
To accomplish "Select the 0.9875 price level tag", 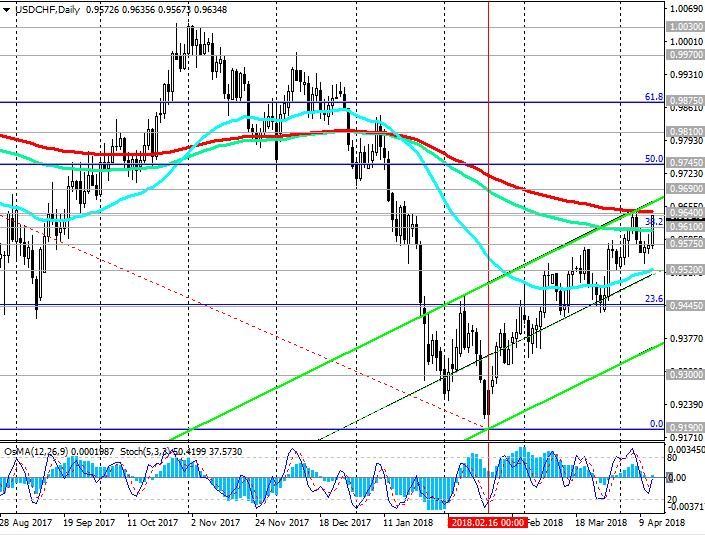I will coord(685,102).
